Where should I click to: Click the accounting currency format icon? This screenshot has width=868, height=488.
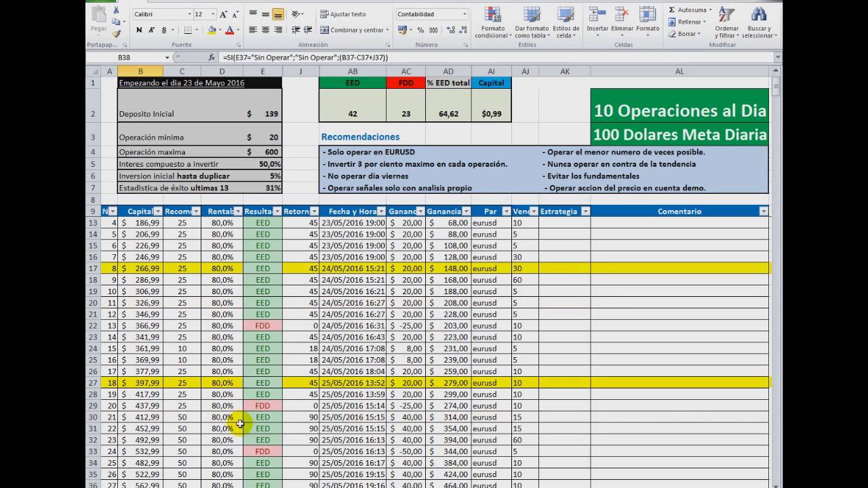(x=402, y=30)
